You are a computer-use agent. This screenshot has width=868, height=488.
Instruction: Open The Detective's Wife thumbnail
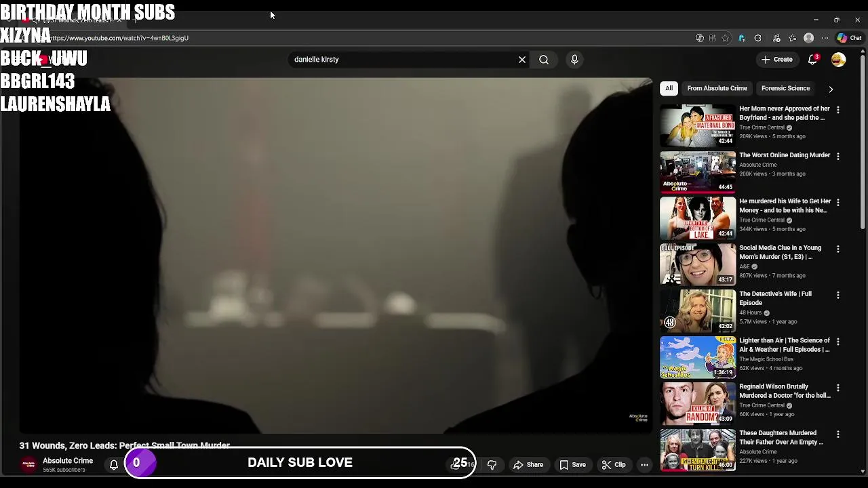pos(698,310)
